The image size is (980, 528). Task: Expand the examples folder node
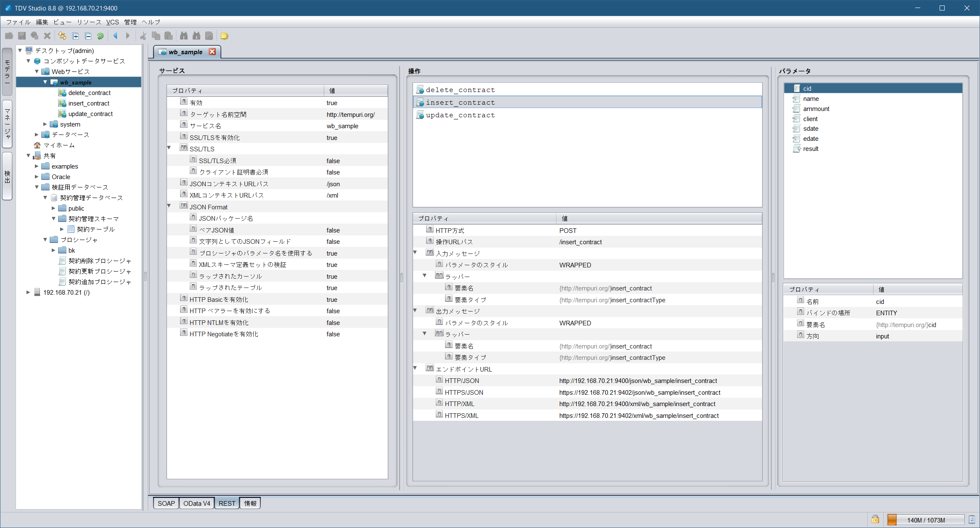(37, 166)
